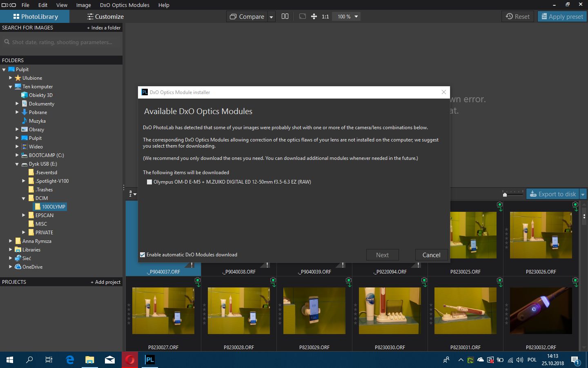Click Cancel in the installer dialog
This screenshot has width=588, height=368.
coord(431,255)
